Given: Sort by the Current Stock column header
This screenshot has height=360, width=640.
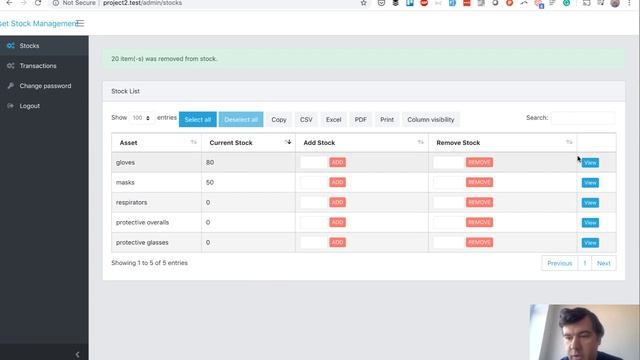Looking at the screenshot, I should [x=248, y=142].
